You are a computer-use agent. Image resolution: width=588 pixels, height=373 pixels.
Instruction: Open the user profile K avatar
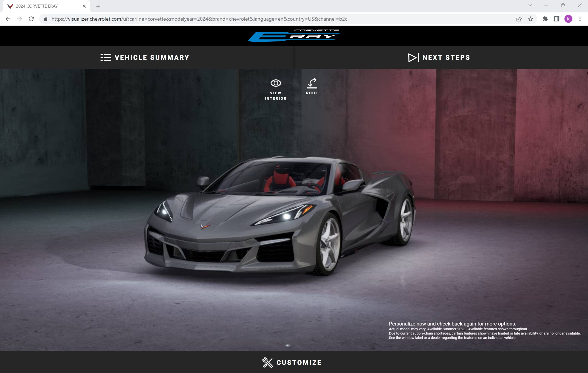(568, 19)
